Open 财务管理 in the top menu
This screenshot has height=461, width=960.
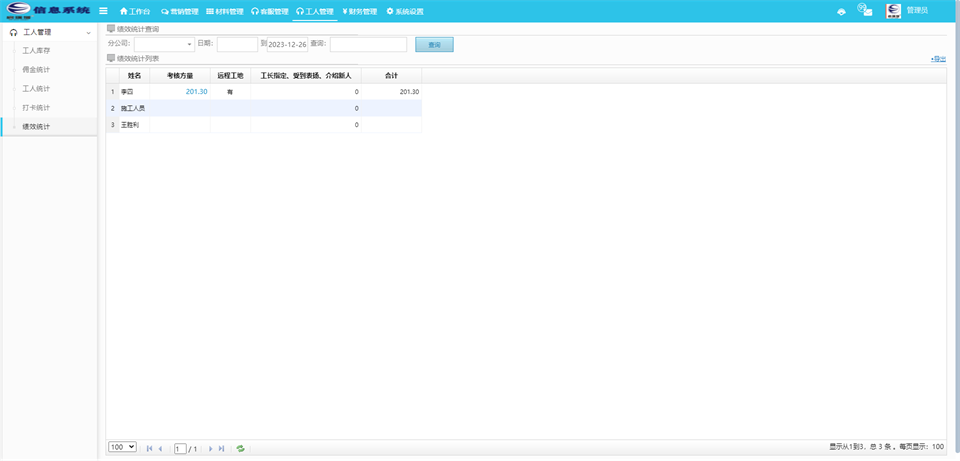tap(359, 12)
